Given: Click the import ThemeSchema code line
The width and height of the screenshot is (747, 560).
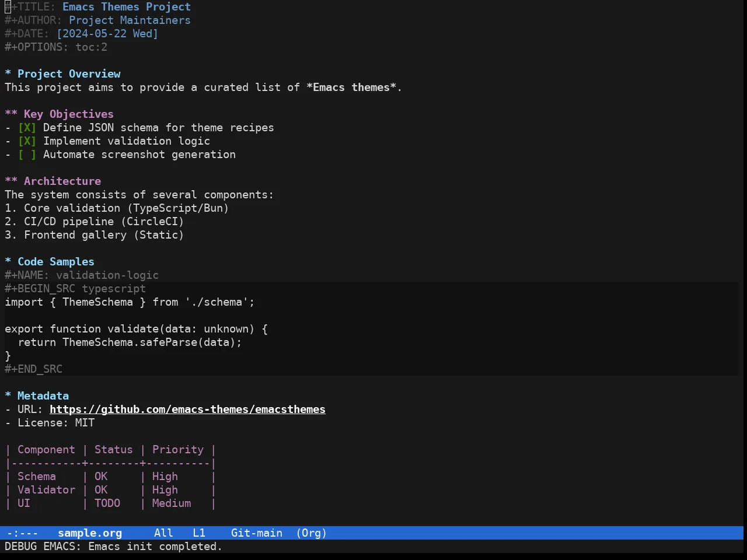Looking at the screenshot, I should (130, 302).
